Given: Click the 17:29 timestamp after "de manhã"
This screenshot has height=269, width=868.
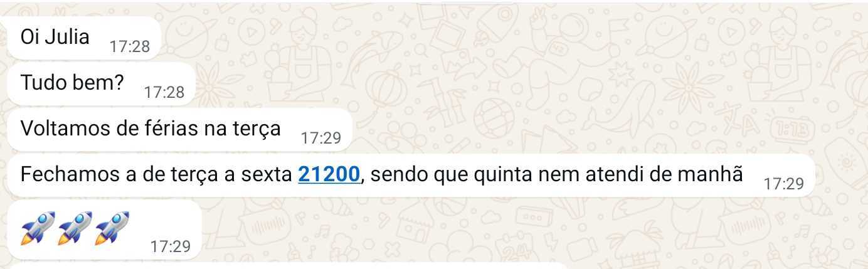Looking at the screenshot, I should point(784,184).
